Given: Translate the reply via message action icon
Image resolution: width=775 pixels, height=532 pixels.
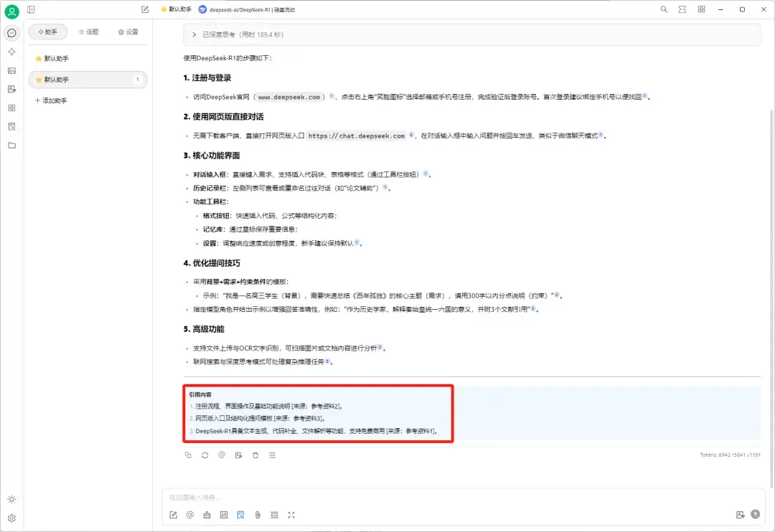Looking at the screenshot, I should [238, 455].
